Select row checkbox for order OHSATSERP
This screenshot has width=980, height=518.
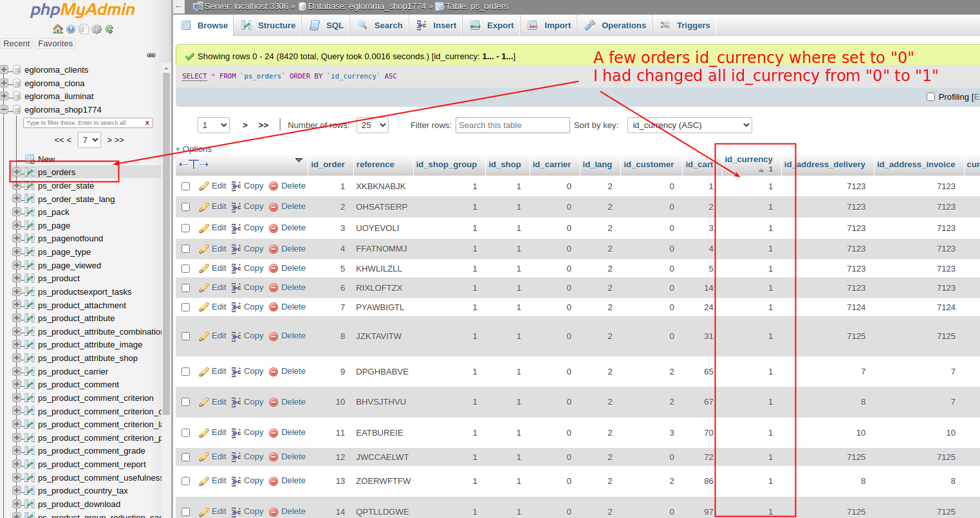pyautogui.click(x=186, y=207)
